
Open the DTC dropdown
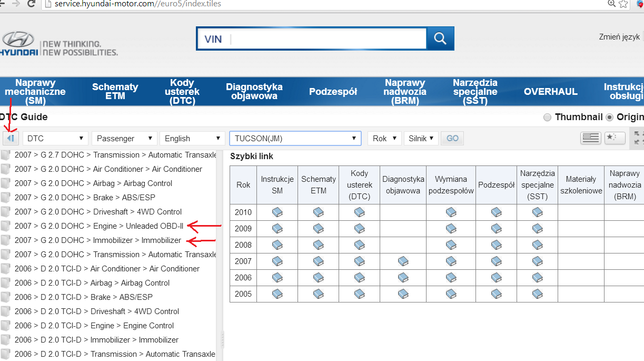55,138
